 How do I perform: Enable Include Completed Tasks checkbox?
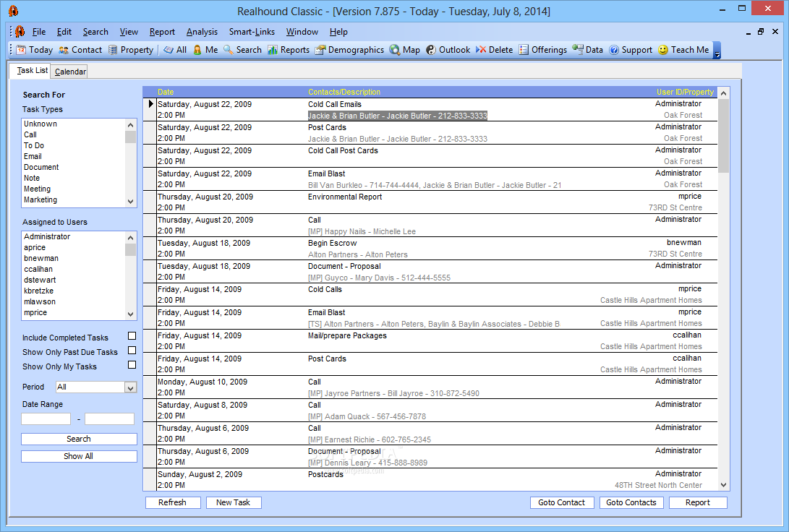coord(132,336)
